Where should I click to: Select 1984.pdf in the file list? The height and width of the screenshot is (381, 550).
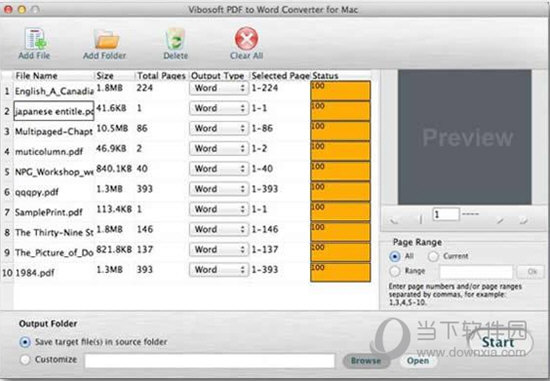[x=35, y=273]
